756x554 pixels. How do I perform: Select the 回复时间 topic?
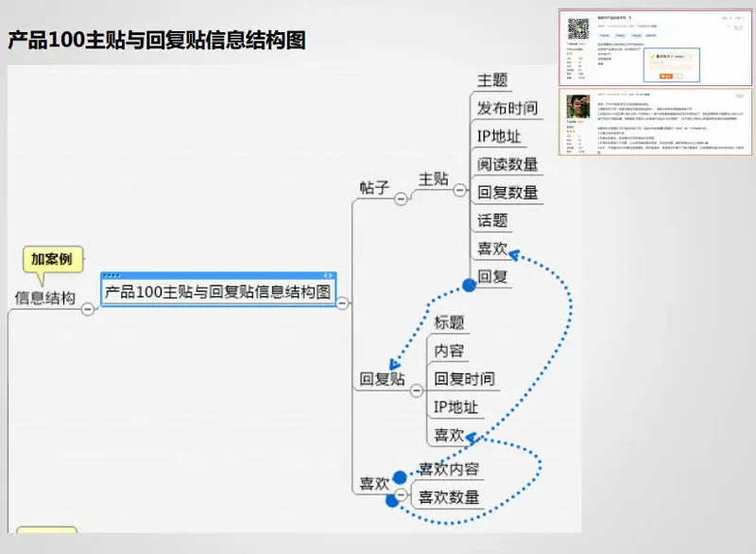pyautogui.click(x=464, y=379)
